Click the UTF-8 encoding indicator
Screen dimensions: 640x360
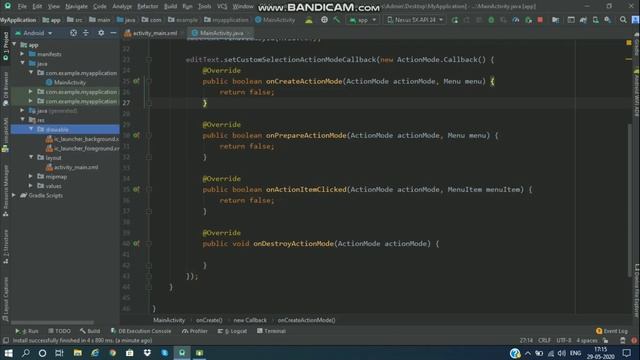coord(564,340)
